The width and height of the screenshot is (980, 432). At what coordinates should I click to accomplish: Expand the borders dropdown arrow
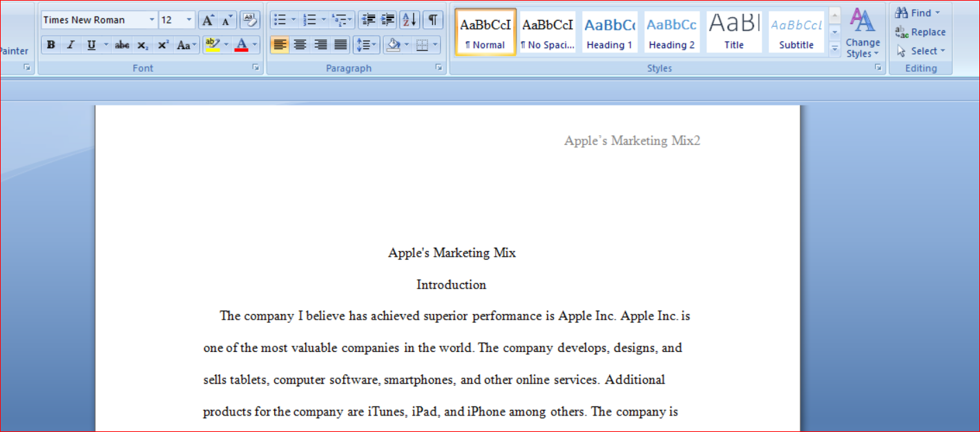[x=434, y=46]
